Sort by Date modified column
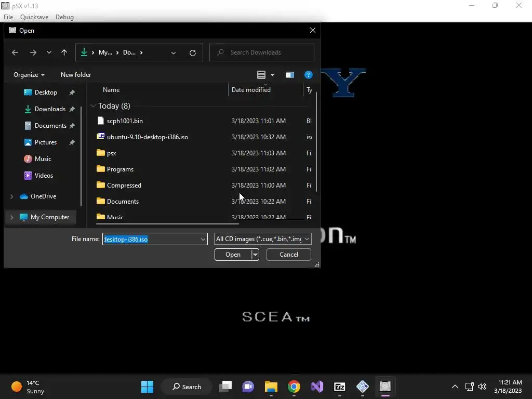This screenshot has height=399, width=532. coord(251,90)
